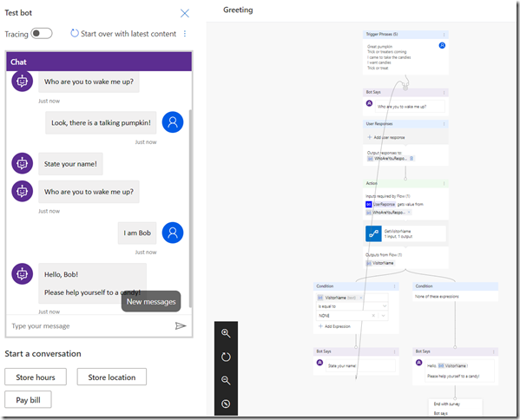Expand the NONE value dropdown arrow
Viewport: 520px width, 420px height.
coord(384,316)
